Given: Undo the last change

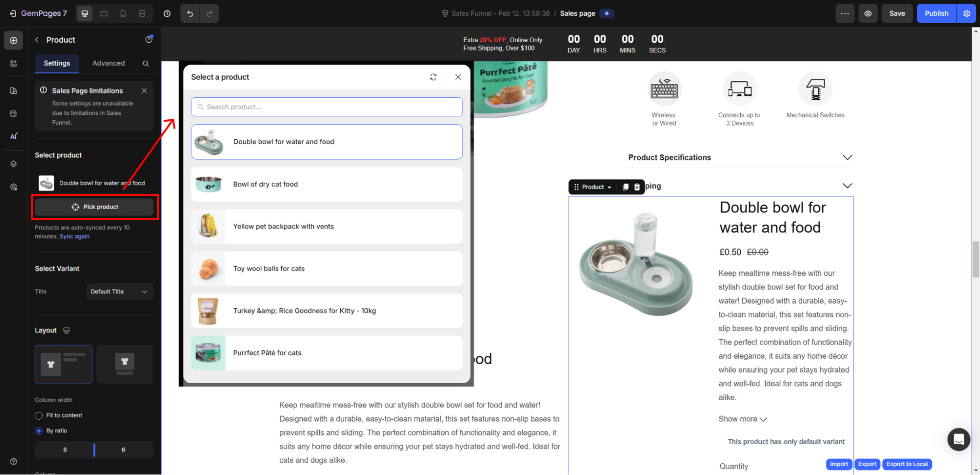Looking at the screenshot, I should [190, 13].
